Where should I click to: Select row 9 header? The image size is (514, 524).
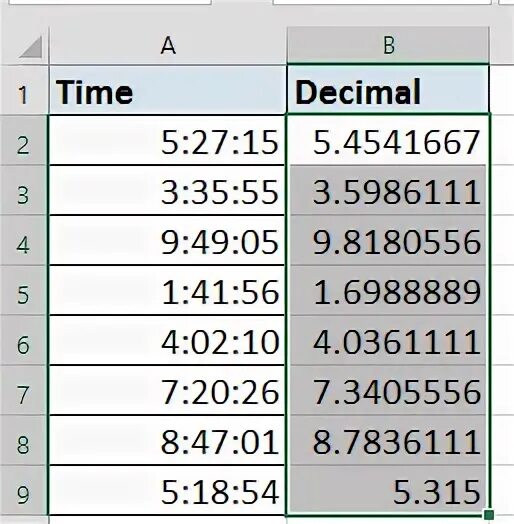[23, 490]
